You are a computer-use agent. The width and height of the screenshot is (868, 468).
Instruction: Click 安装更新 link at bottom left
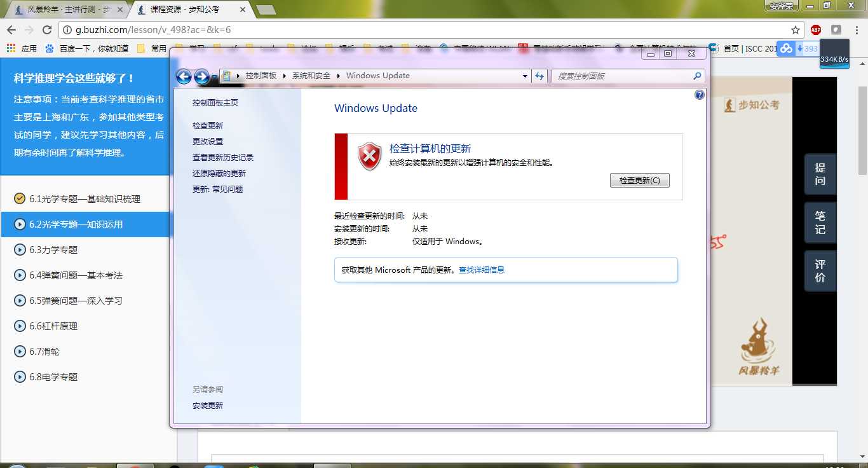[x=208, y=406]
